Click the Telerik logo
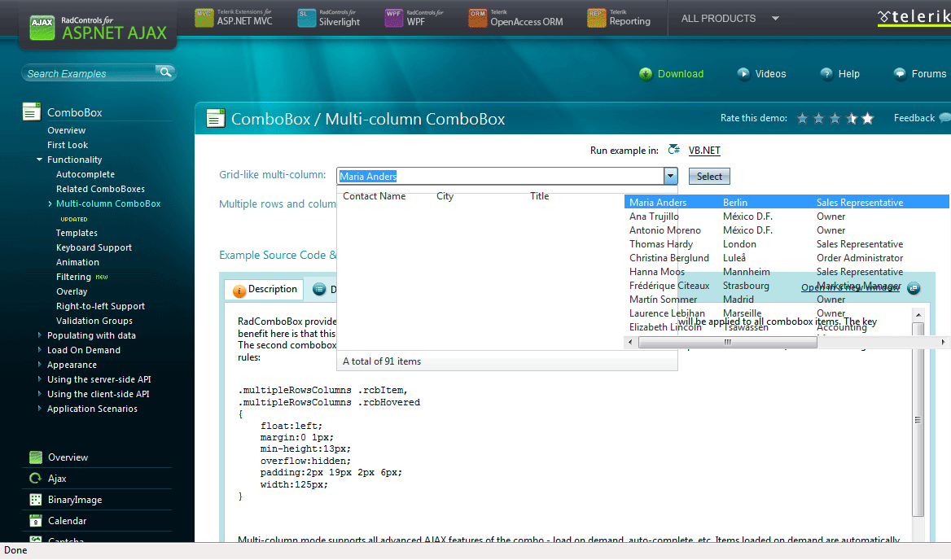Screen dimensions: 951x560 tap(914, 18)
